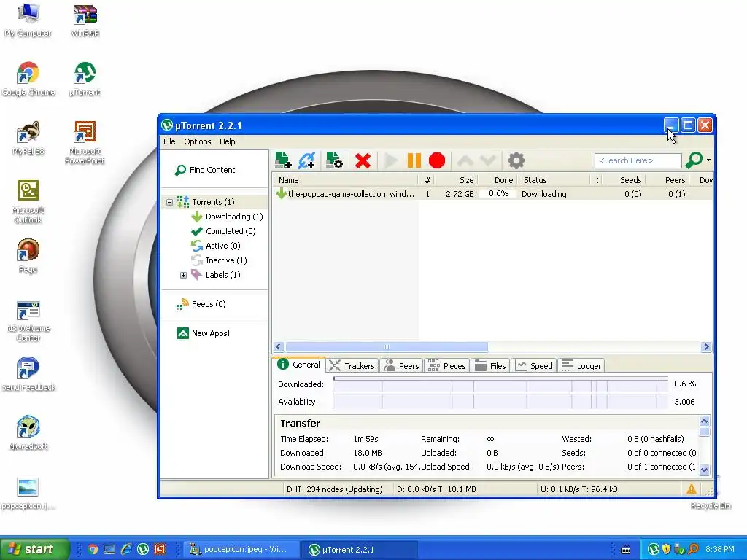The image size is (747, 560).
Task: Select the popcap-game-collection torrent row
Action: coord(493,194)
